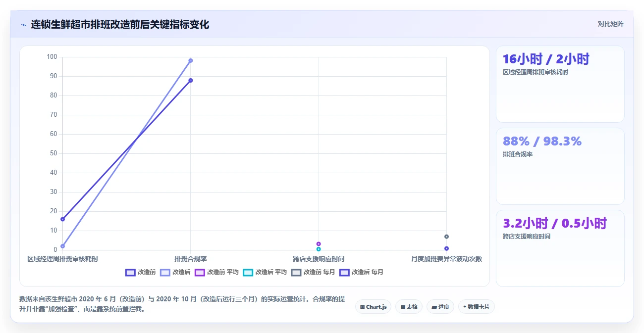Screen dimensions: 644x333
Task: Click the gray 月度加班费 改造前 data point
Action: coord(446,237)
